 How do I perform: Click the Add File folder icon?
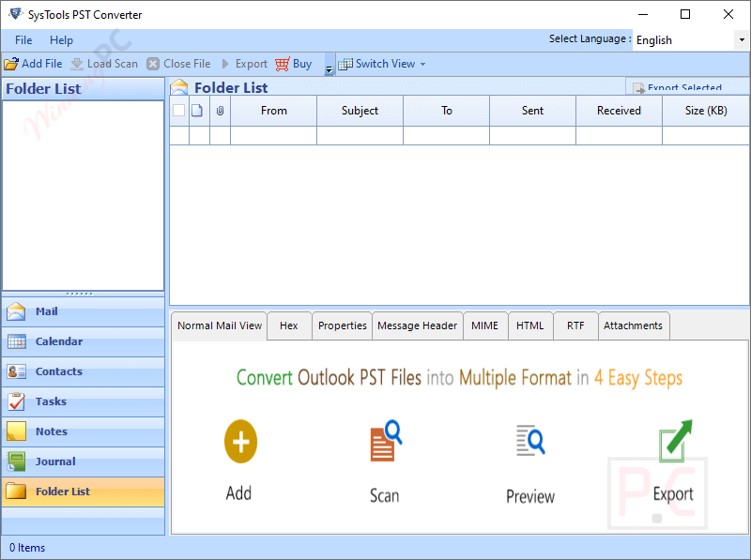pyautogui.click(x=11, y=64)
